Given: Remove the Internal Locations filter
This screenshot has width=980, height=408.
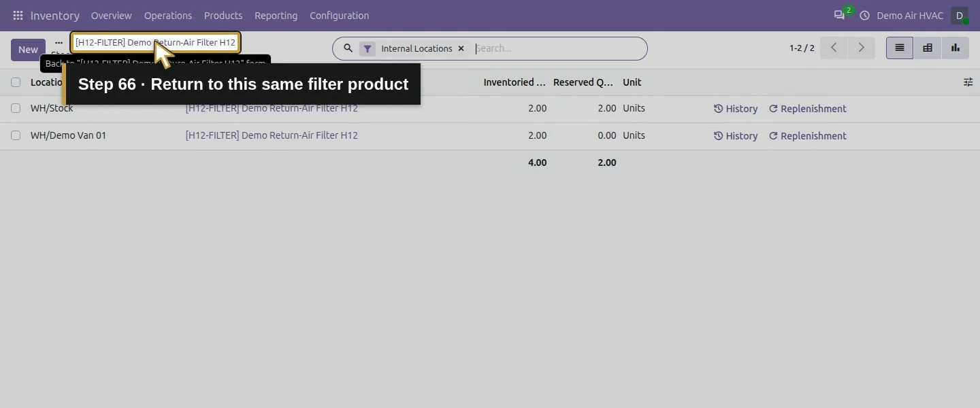Looking at the screenshot, I should tap(461, 48).
